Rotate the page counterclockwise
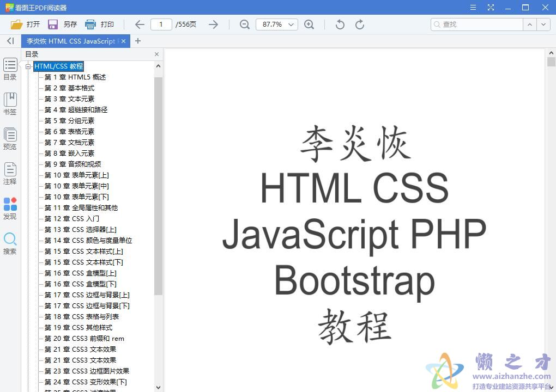This screenshot has width=556, height=392. (x=338, y=24)
